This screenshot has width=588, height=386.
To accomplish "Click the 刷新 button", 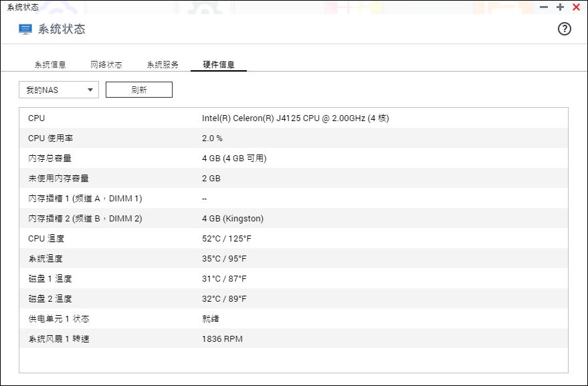I will 139,90.
